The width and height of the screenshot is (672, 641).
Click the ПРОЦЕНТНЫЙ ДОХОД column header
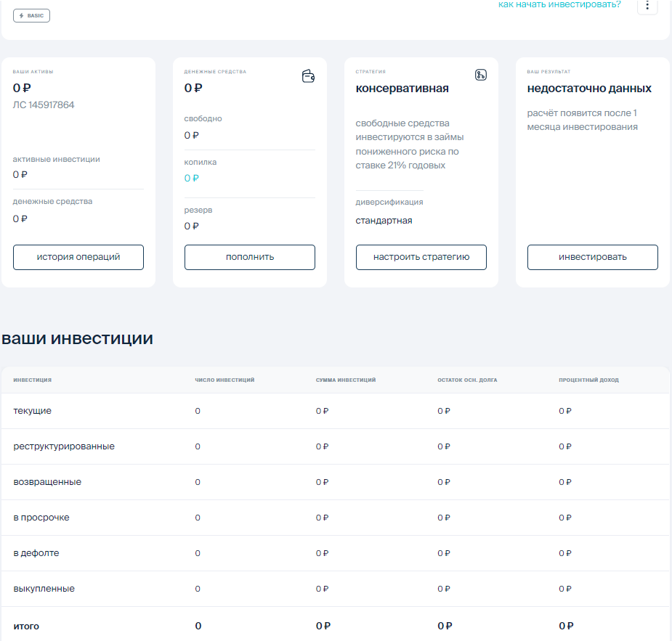tap(588, 380)
